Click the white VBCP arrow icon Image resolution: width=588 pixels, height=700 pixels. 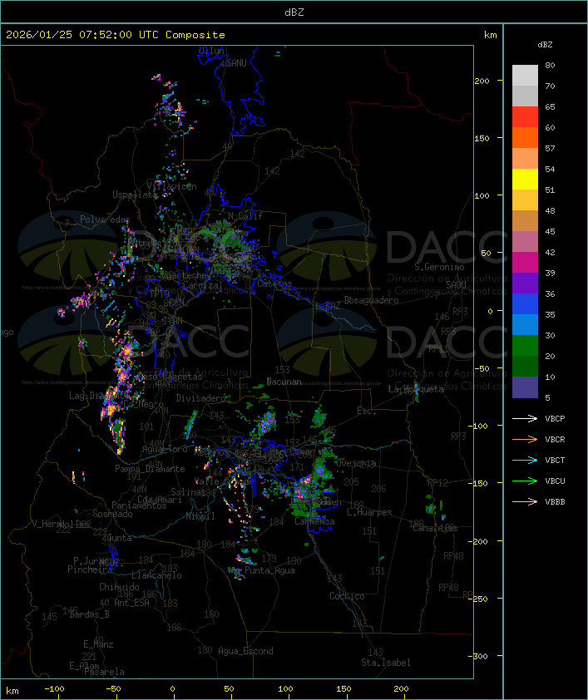tap(525, 419)
